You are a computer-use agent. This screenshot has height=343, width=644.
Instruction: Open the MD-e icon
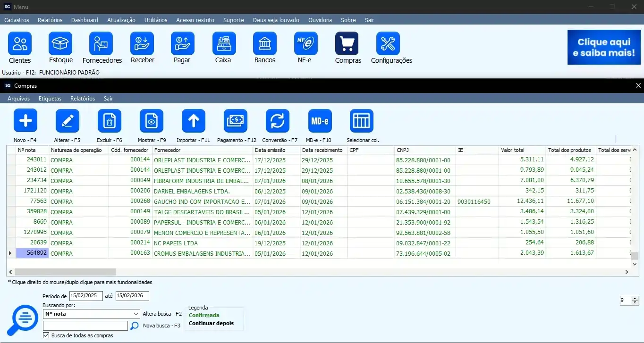pyautogui.click(x=320, y=121)
